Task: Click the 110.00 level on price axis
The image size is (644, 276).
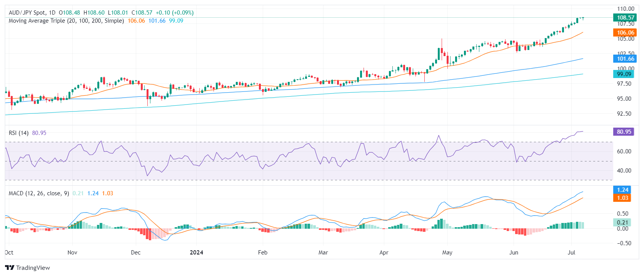Action: click(x=626, y=9)
